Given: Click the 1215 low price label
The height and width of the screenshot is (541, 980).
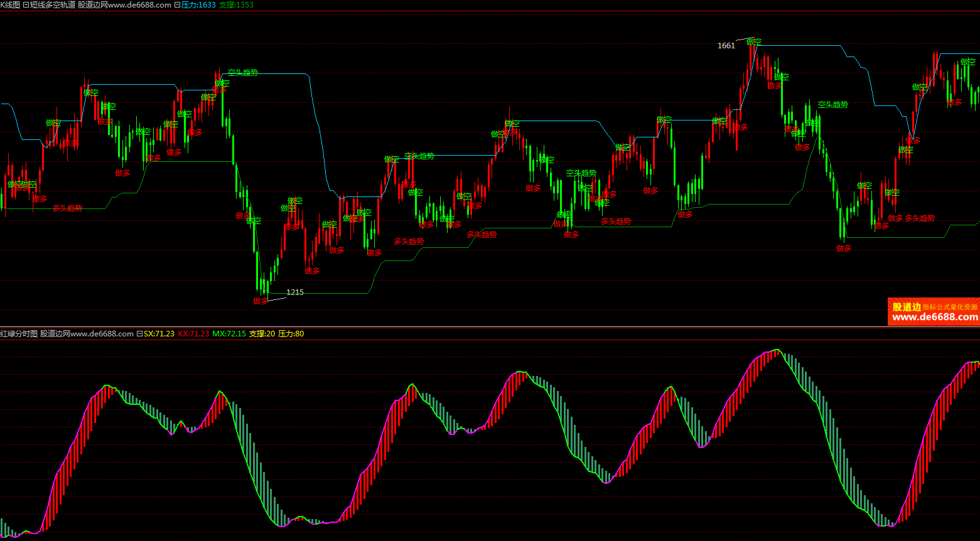Looking at the screenshot, I should [294, 292].
